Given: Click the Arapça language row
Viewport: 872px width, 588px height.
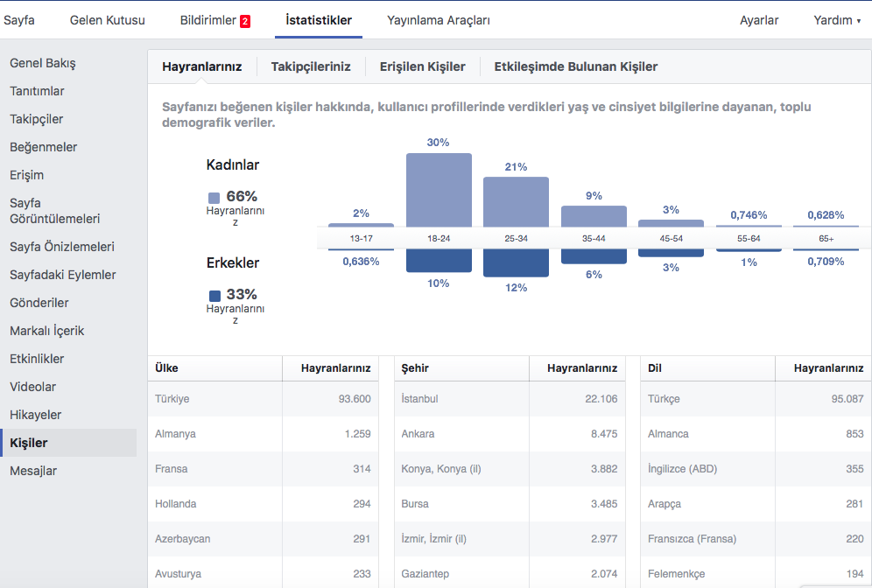Looking at the screenshot, I should click(x=756, y=503).
